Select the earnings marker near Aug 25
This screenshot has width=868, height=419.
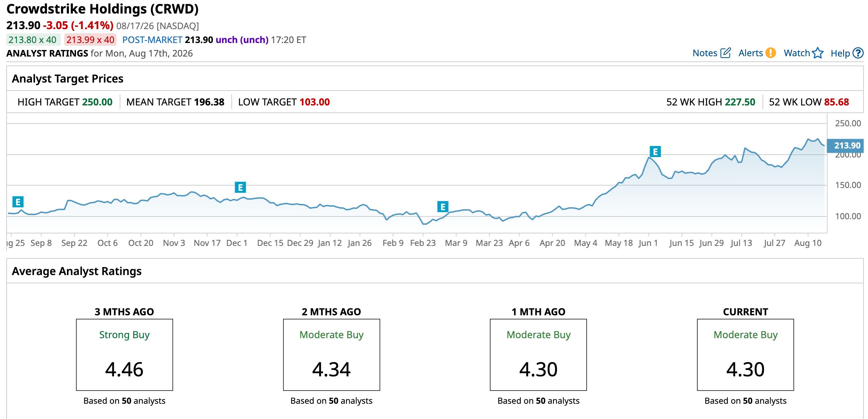18,202
